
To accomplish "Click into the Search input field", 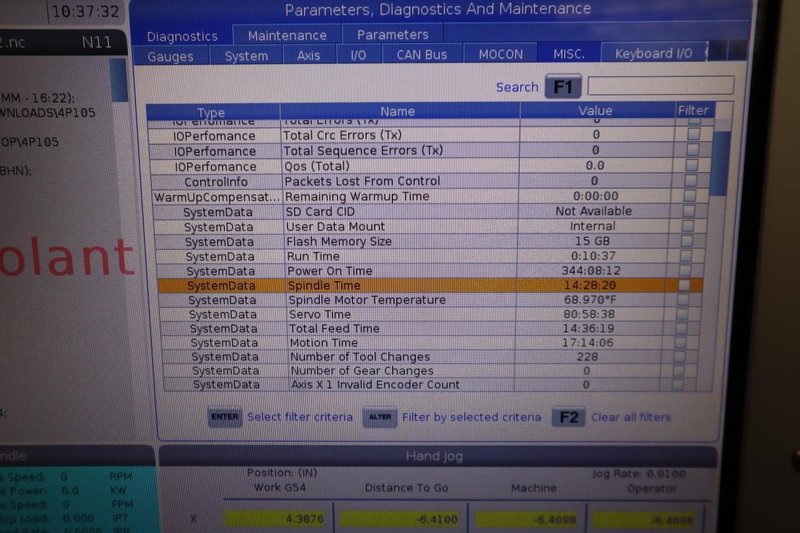I will (x=661, y=85).
